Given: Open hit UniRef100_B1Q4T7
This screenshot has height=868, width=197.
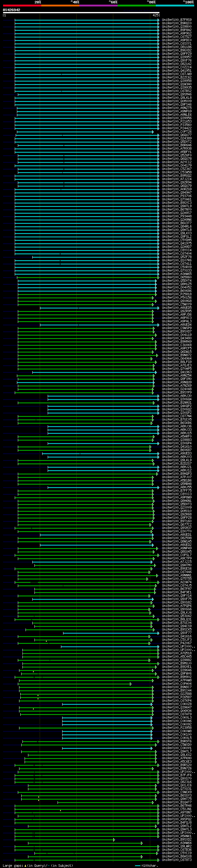Looking at the screenshot, I should click(177, 802).
